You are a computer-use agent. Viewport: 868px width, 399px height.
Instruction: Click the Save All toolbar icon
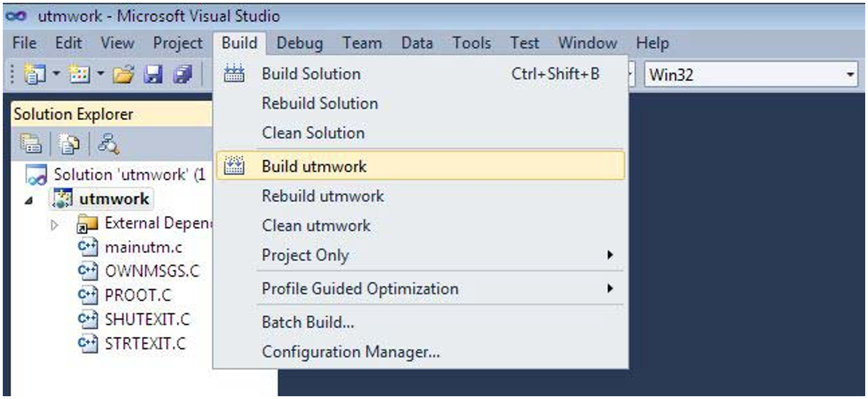[182, 74]
